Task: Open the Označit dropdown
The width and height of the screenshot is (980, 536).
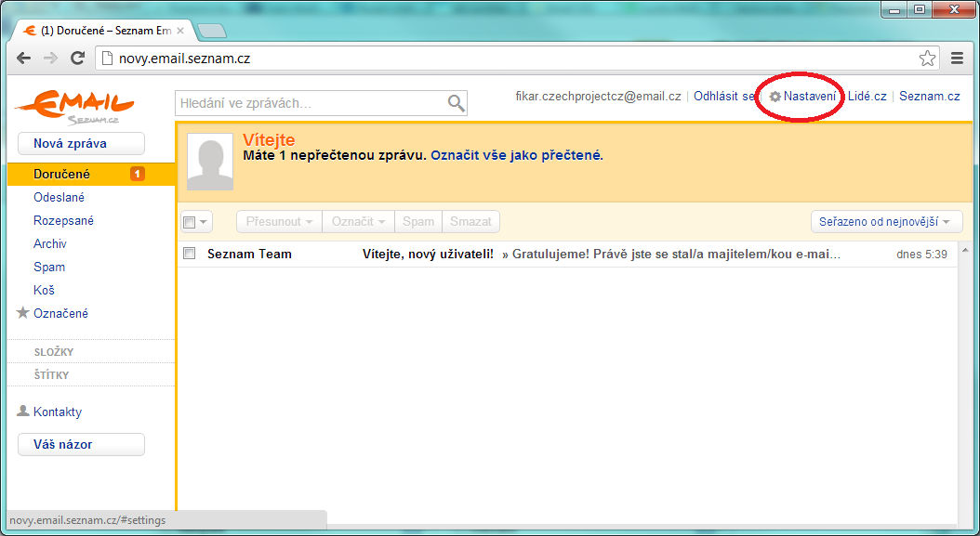Action: click(x=358, y=221)
